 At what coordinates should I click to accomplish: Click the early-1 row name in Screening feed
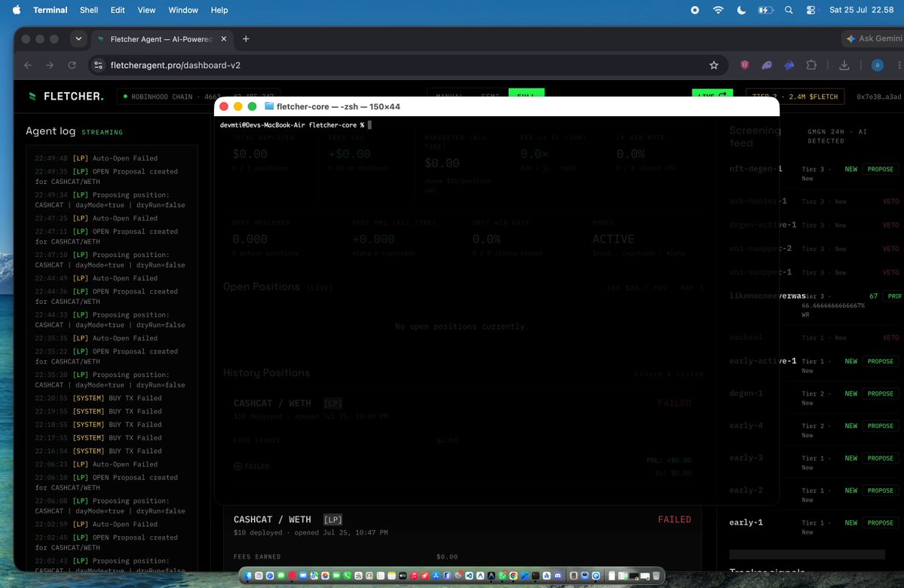(x=746, y=522)
